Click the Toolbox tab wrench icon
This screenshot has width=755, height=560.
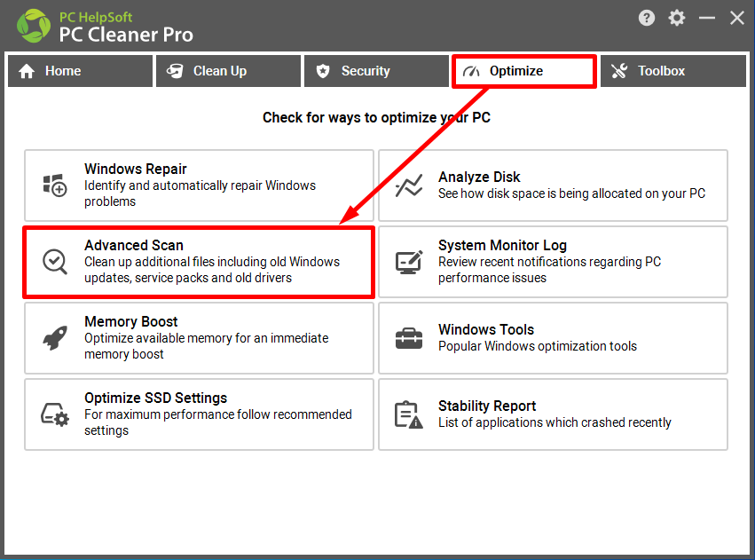pos(619,71)
